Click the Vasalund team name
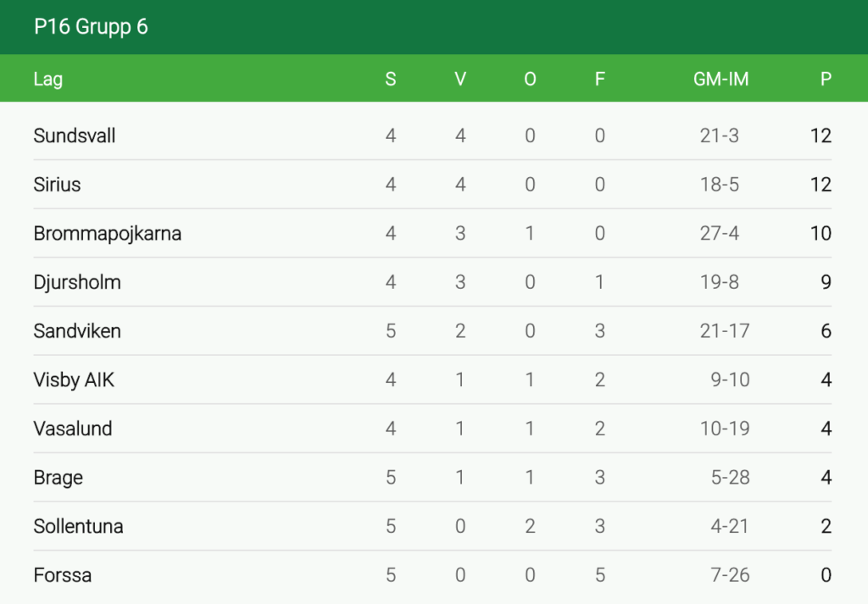Image resolution: width=868 pixels, height=604 pixels. click(x=73, y=429)
